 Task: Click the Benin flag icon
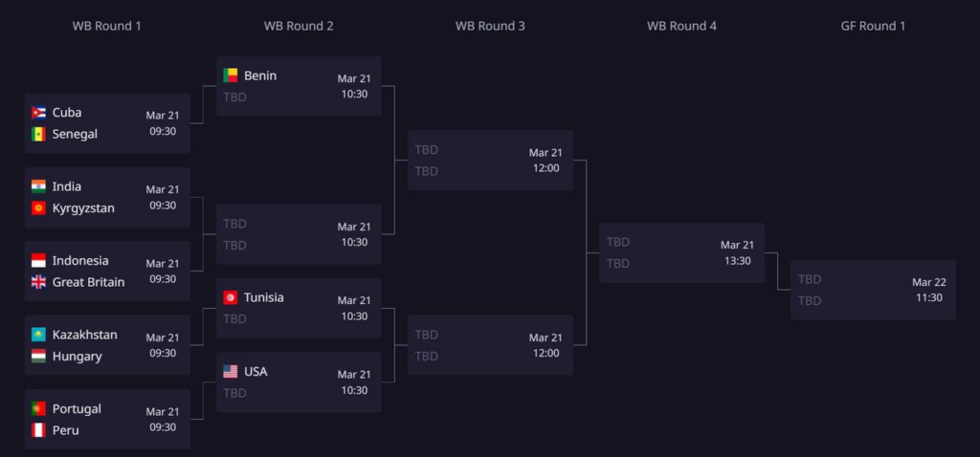[231, 76]
